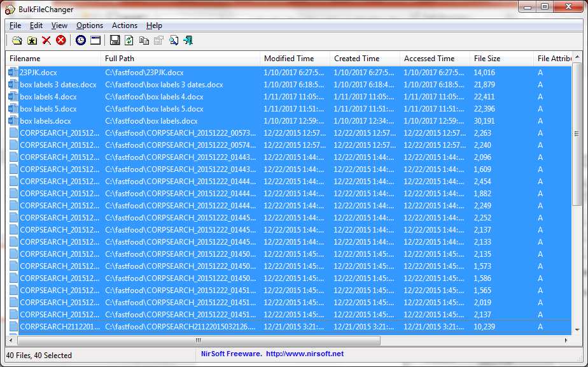Screen dimensions: 588x367
Task: Click file icon of the 1,609 size row
Action: [x=13, y=169]
